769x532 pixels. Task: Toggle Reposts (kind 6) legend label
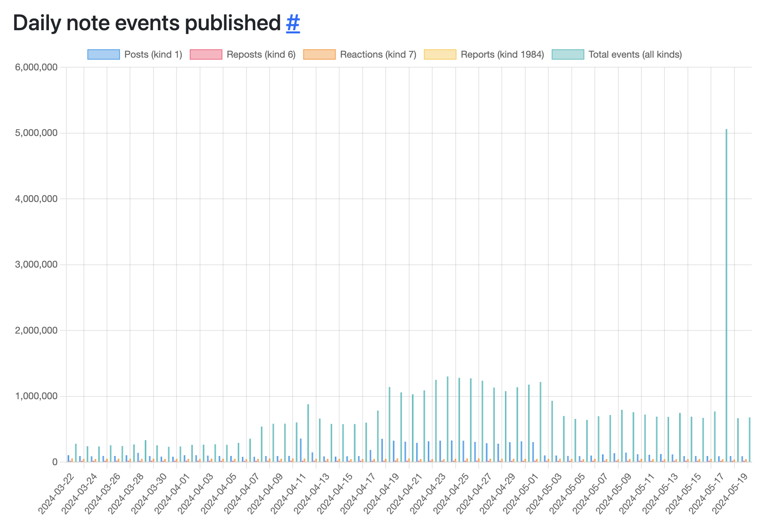point(261,54)
